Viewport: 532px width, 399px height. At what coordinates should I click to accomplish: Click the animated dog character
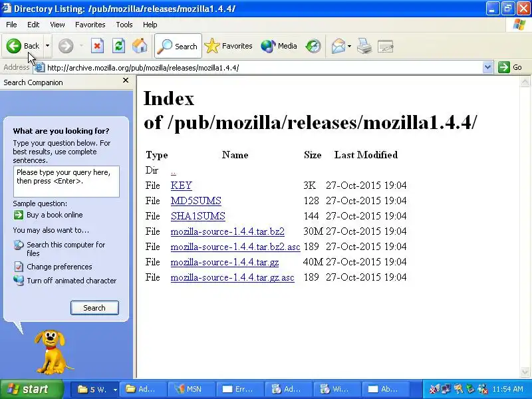52,352
